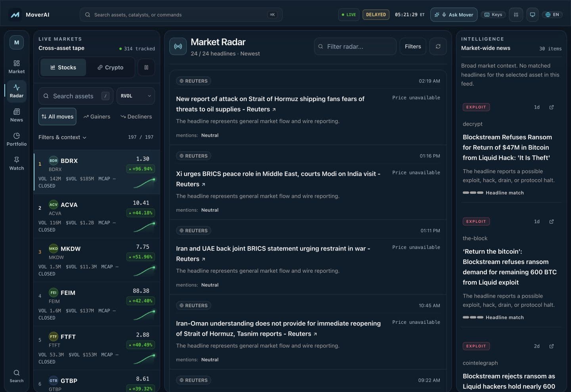Open external link for the-block article
Image resolution: width=571 pixels, height=392 pixels.
tap(551, 222)
